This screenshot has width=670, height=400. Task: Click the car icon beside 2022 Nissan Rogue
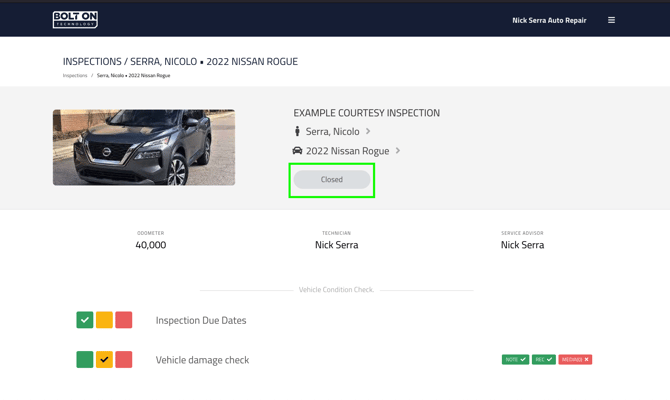pyautogui.click(x=297, y=151)
